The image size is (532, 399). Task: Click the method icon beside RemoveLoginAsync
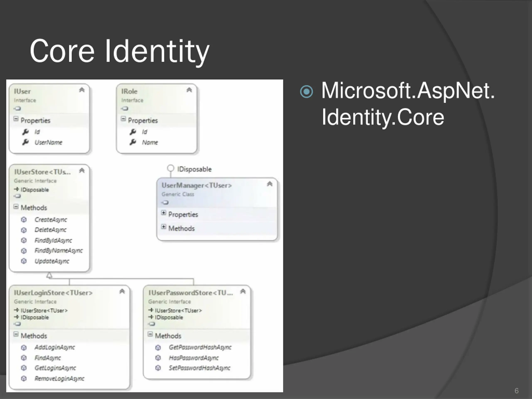[x=24, y=379]
